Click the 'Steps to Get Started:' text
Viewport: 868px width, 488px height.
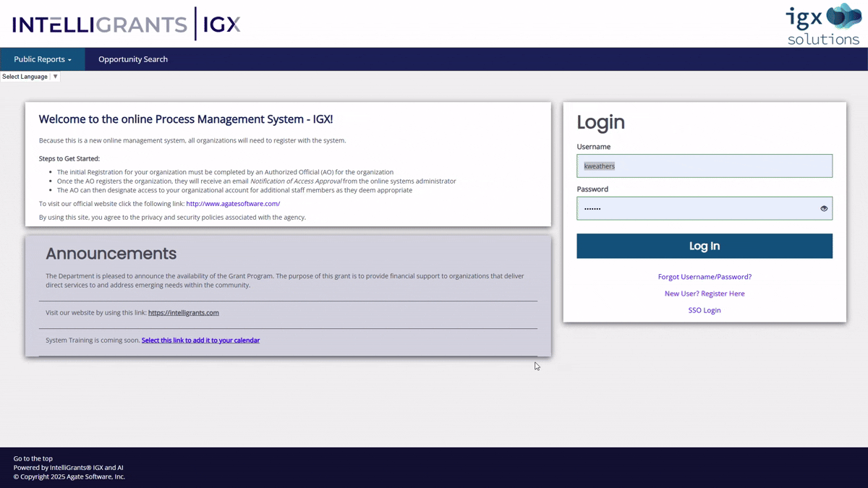pyautogui.click(x=69, y=158)
